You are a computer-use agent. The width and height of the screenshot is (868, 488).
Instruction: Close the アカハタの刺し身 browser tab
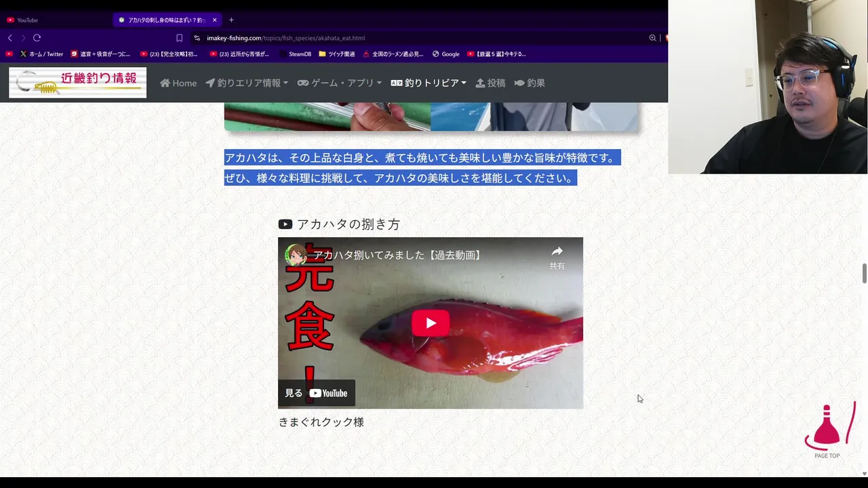(214, 20)
